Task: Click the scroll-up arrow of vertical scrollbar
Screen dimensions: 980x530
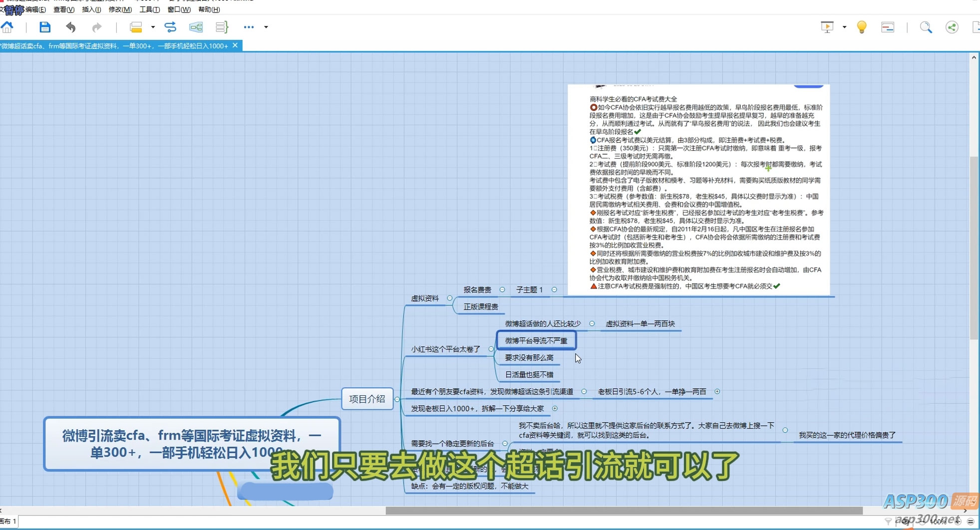Action: coord(974,57)
